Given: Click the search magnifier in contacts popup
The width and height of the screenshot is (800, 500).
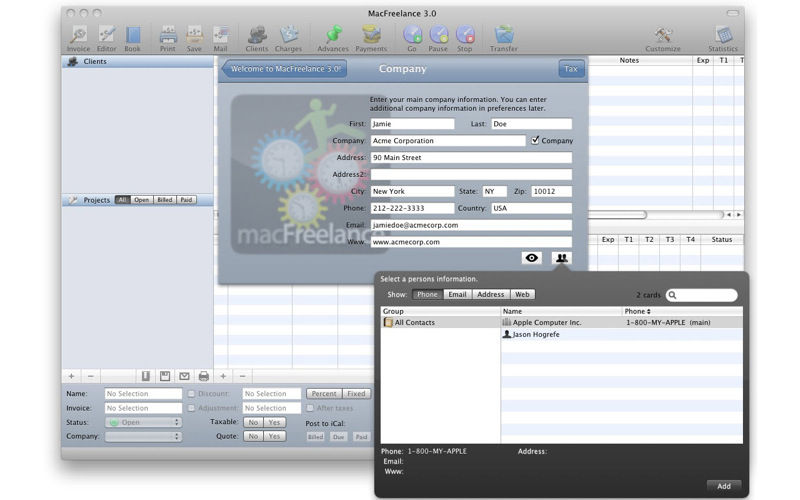Looking at the screenshot, I should point(672,295).
